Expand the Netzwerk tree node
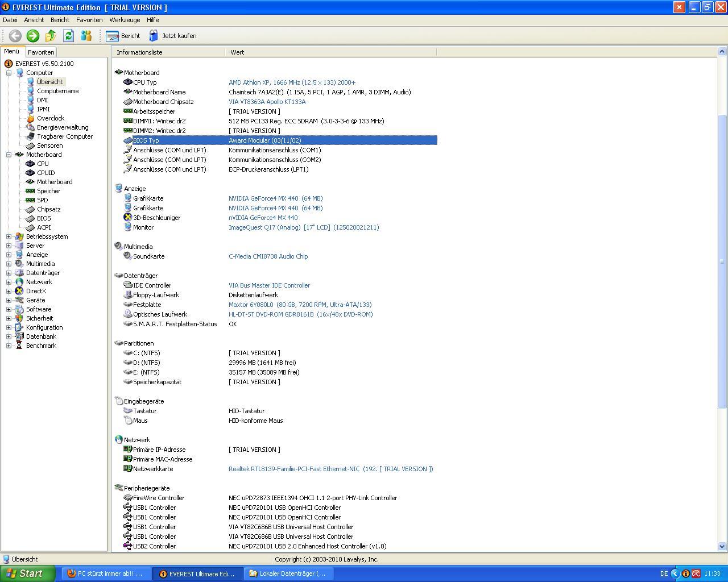This screenshot has width=728, height=582. click(9, 282)
